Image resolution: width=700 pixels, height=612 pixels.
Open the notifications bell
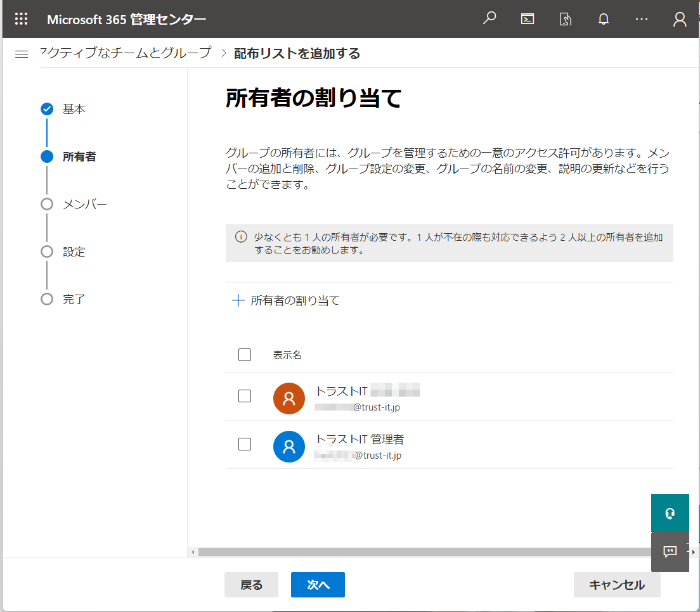click(604, 19)
